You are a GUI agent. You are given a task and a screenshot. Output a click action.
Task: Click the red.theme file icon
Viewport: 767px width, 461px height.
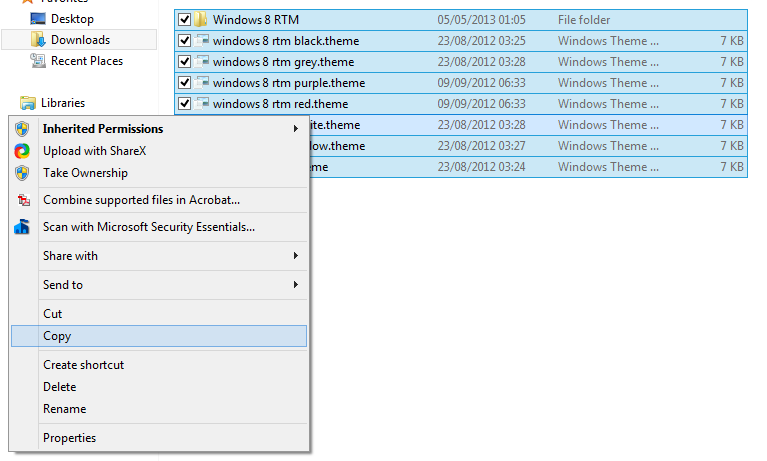pyautogui.click(x=202, y=104)
